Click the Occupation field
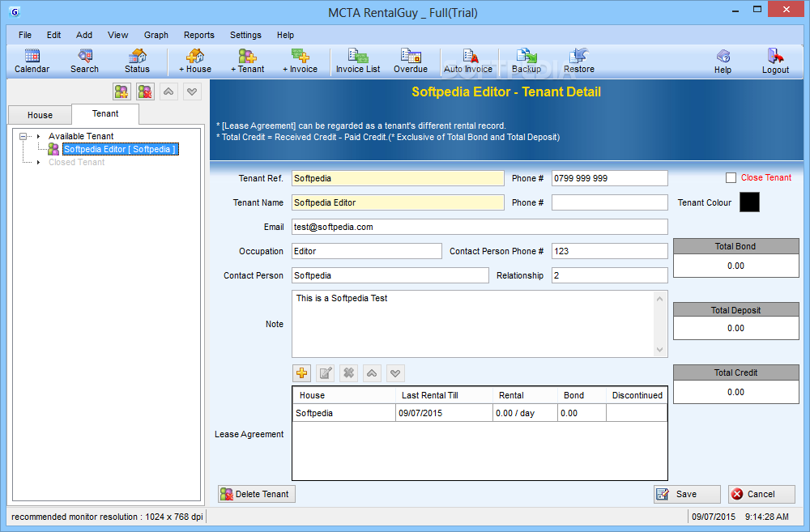 (367, 251)
